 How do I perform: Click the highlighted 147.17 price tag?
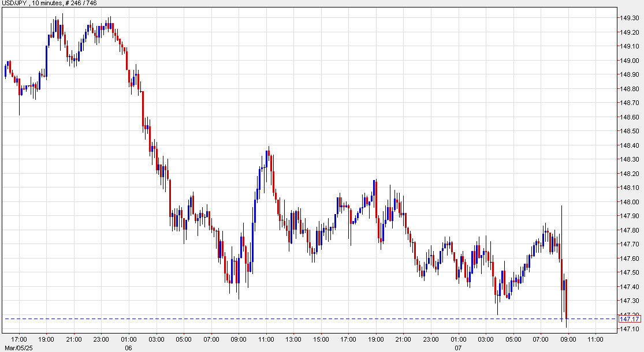629,318
